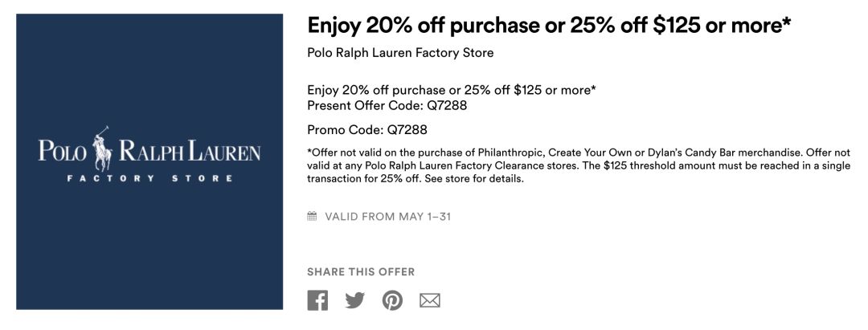Email this offer using envelope icon
This screenshot has width=868, height=330.
click(x=429, y=300)
